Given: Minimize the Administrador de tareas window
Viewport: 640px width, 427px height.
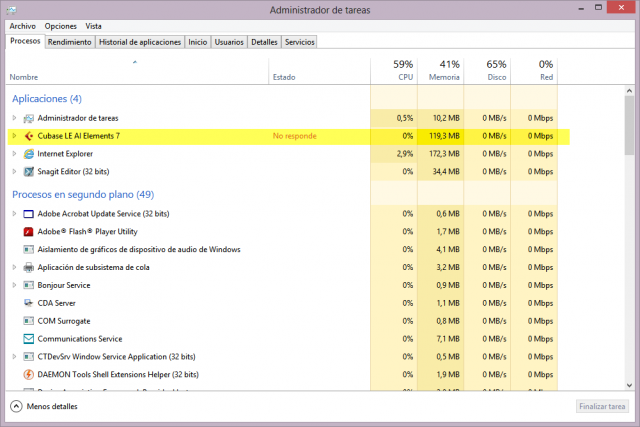Looking at the screenshot, I should pos(581,8).
